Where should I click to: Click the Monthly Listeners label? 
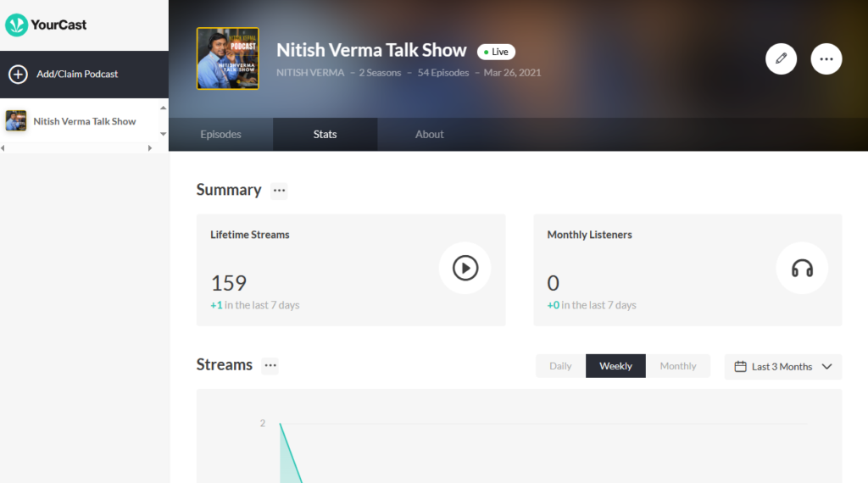(x=590, y=235)
